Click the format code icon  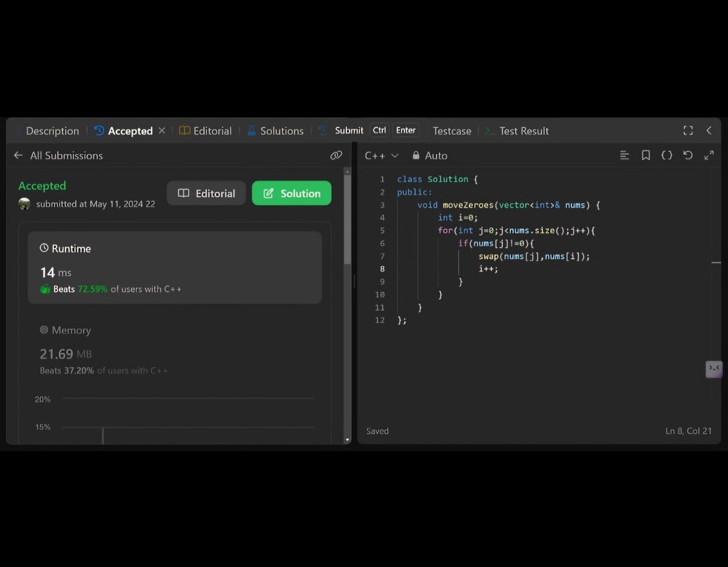tap(624, 155)
